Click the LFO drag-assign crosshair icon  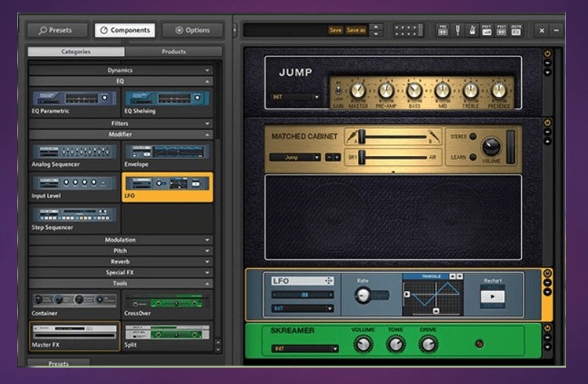coord(328,281)
